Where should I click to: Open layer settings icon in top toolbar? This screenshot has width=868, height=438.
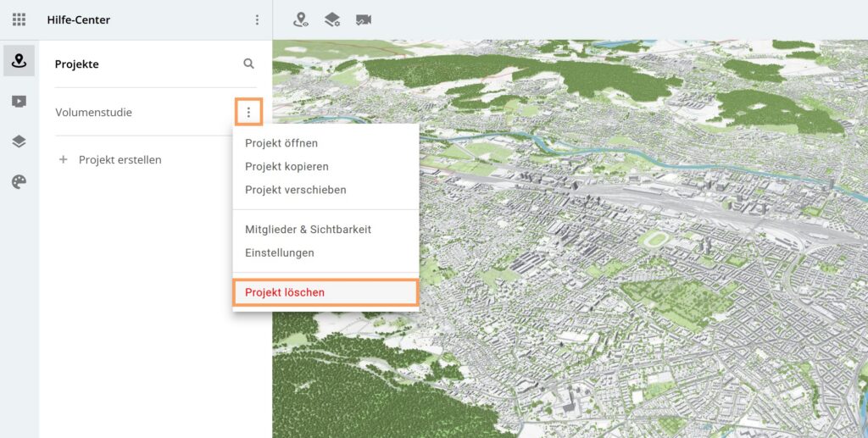[332, 19]
